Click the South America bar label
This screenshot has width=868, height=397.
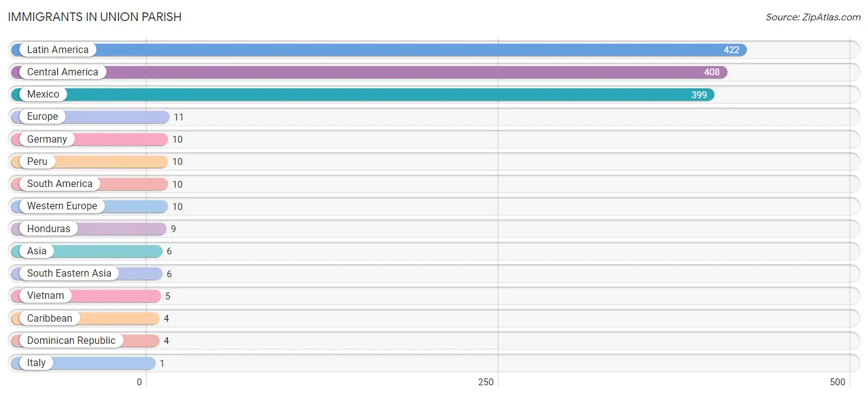[60, 183]
